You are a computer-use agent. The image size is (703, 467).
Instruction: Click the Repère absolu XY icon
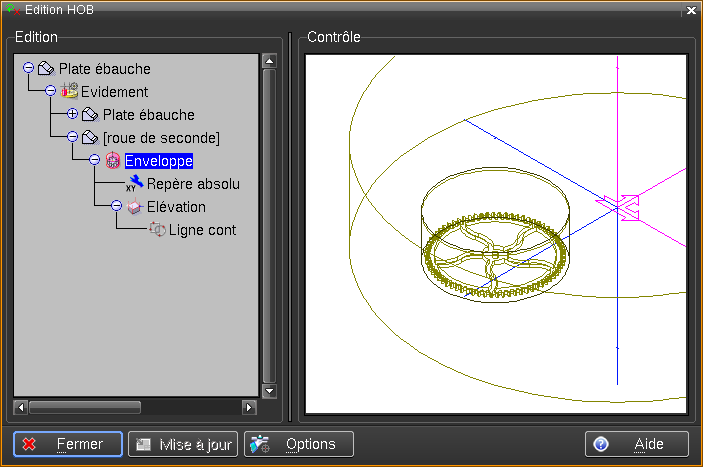pyautogui.click(x=135, y=184)
